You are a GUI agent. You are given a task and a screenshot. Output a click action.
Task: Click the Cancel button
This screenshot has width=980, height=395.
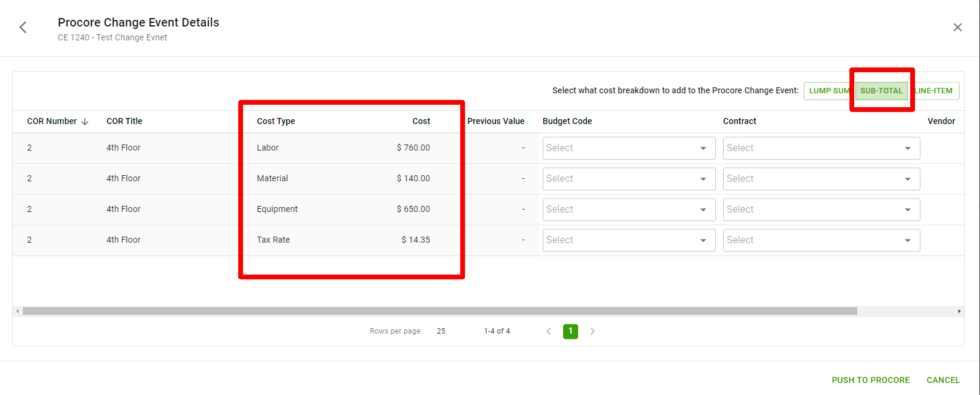coord(943,380)
